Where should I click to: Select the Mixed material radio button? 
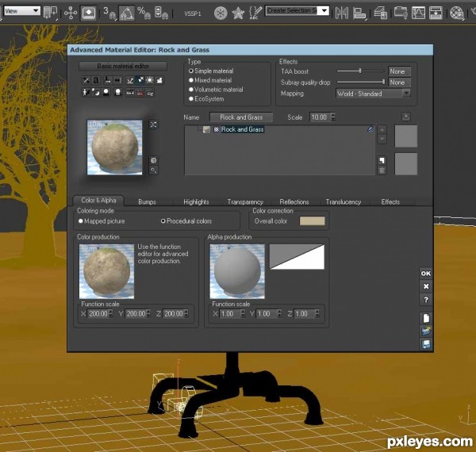pos(191,80)
